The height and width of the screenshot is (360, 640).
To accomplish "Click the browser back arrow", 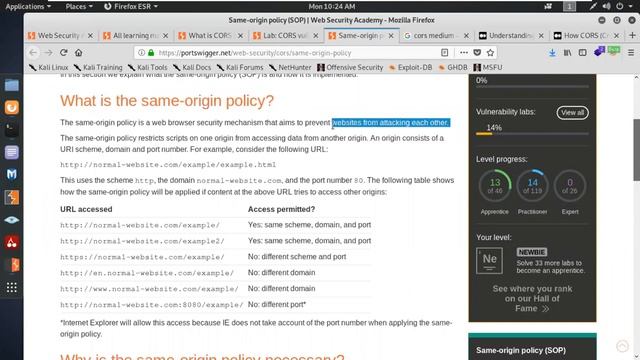I will (x=33, y=53).
